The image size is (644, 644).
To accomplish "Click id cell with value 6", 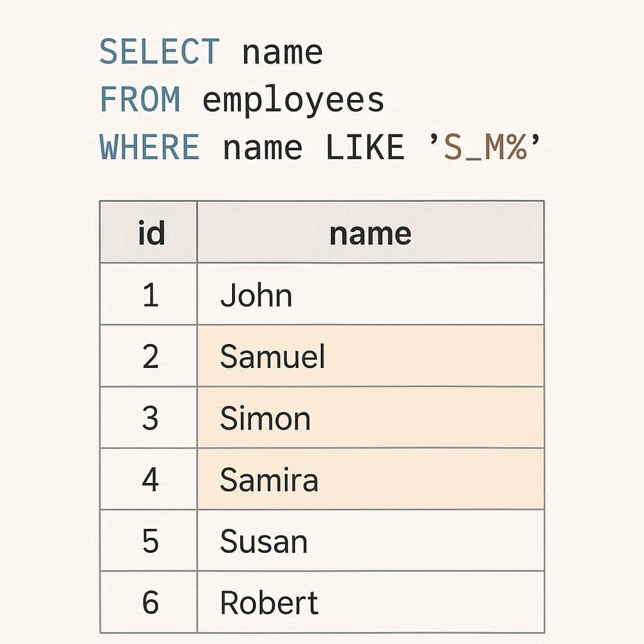I will 148,602.
